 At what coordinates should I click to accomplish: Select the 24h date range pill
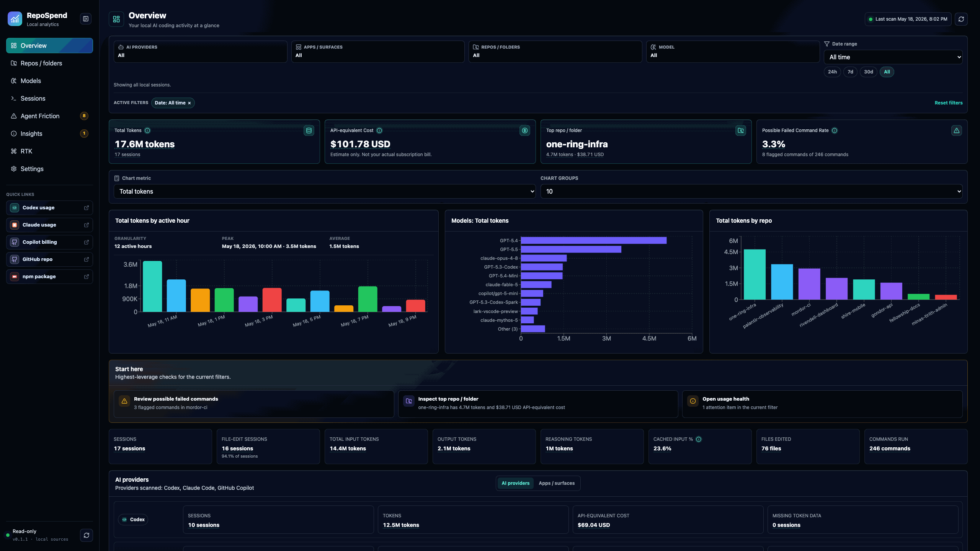coord(832,72)
